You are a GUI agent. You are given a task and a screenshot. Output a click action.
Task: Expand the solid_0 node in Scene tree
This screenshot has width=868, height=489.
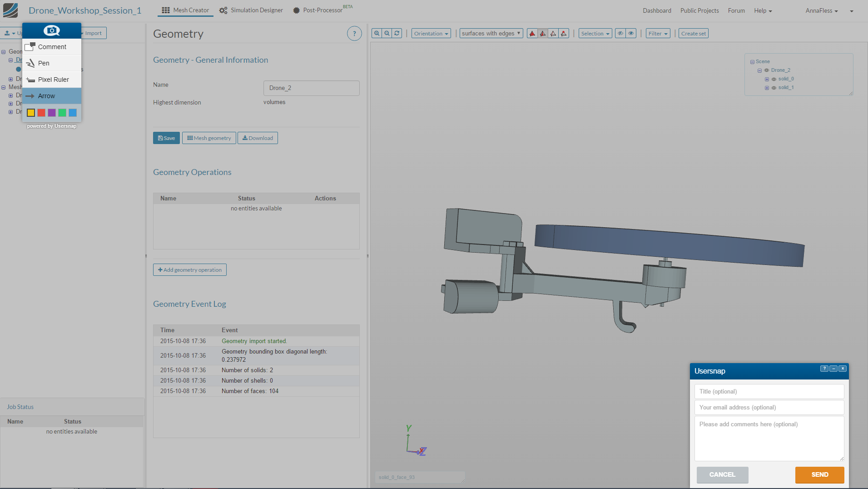(x=767, y=79)
